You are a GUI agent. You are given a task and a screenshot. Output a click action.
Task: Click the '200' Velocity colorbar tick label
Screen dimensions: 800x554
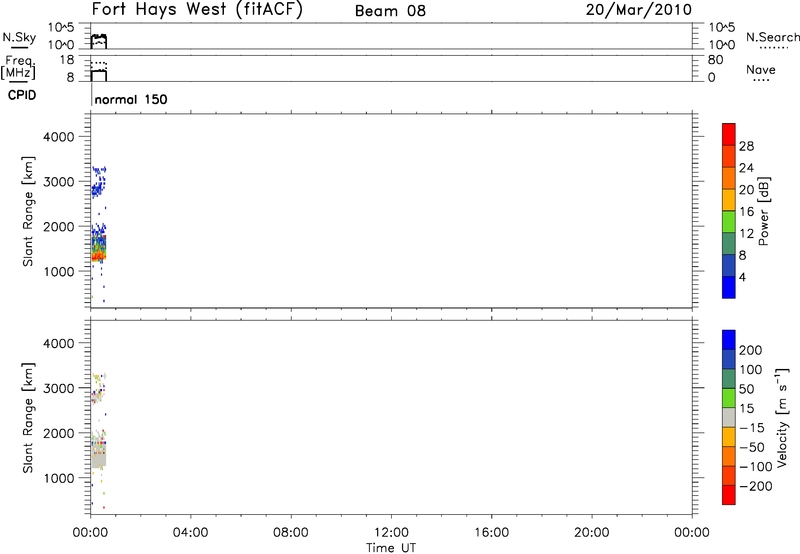coord(751,350)
